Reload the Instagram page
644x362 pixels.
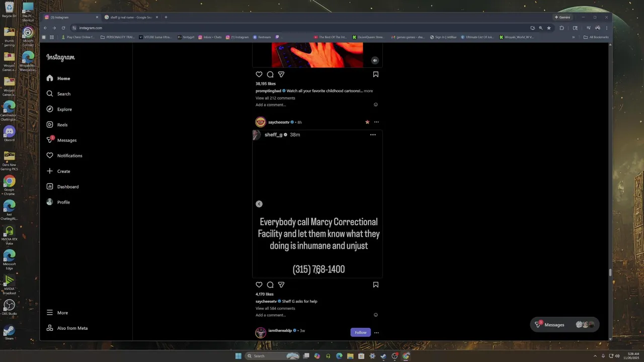coord(63,28)
